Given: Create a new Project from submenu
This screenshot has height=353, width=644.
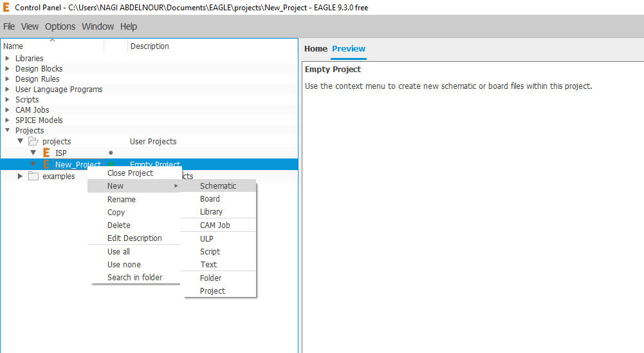Looking at the screenshot, I should coord(218,291).
